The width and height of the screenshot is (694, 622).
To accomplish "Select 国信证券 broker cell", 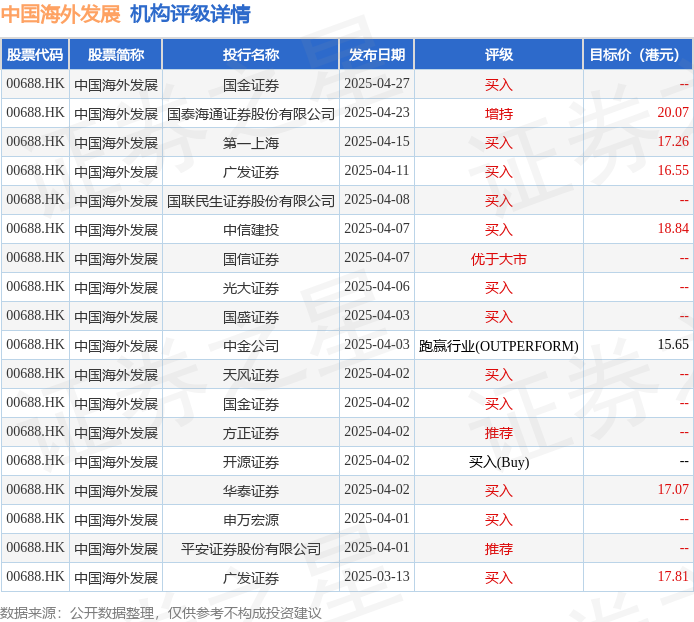I will (x=251, y=259).
